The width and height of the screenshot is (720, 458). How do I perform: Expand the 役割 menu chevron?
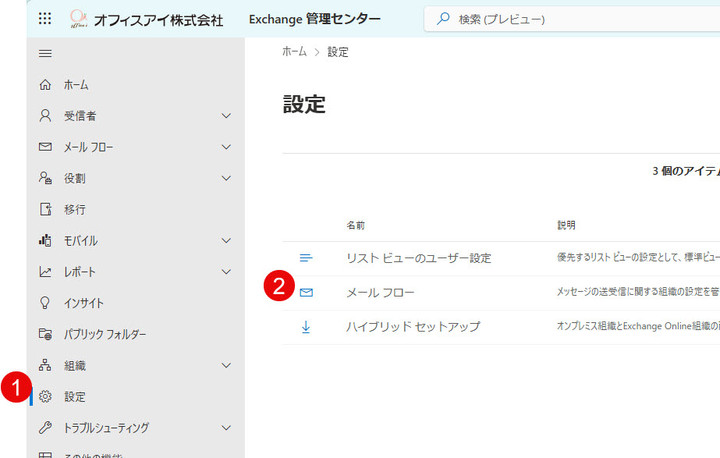[226, 178]
